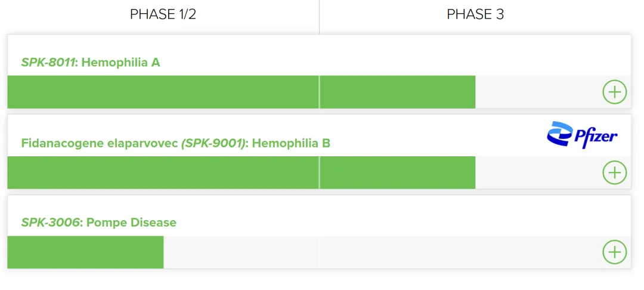Click unfilled gray end of Hemophilia B bar
The width and height of the screenshot is (644, 290).
coord(537,172)
